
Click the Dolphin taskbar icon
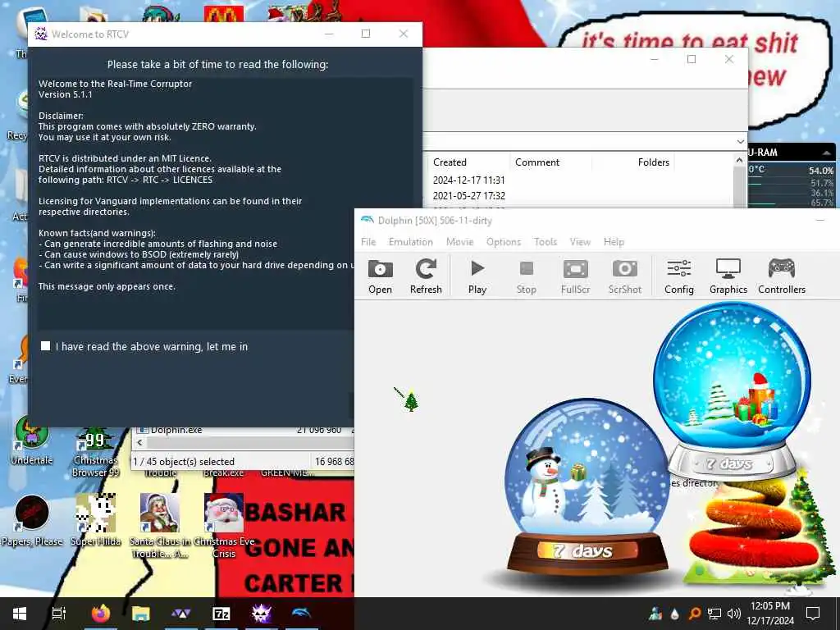tap(301, 614)
